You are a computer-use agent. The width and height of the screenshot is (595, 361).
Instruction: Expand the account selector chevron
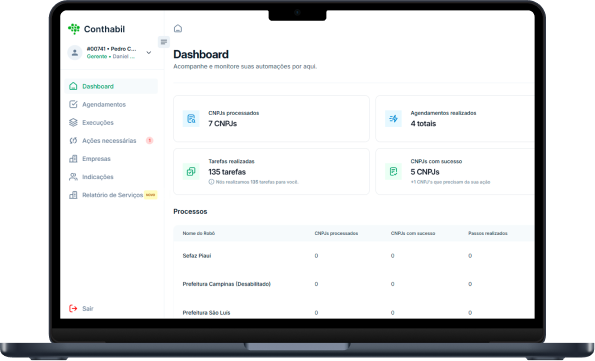point(149,53)
